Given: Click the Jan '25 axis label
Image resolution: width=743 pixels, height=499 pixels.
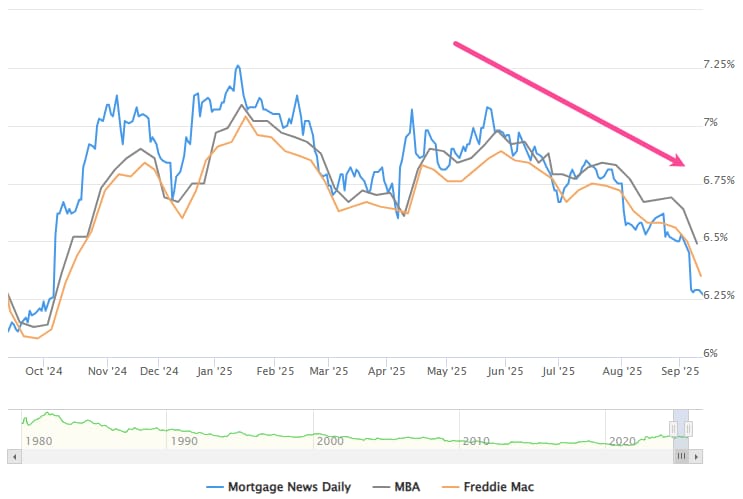Looking at the screenshot, I should click(x=215, y=371).
